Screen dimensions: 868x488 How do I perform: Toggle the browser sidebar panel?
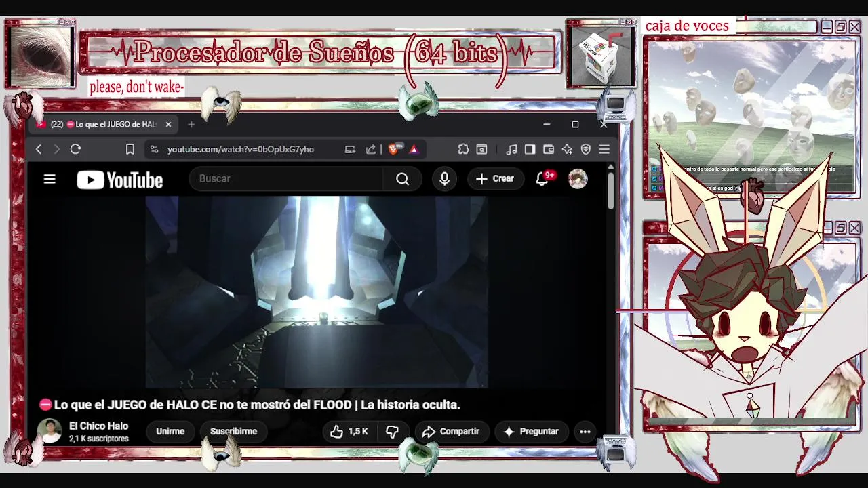(x=530, y=149)
